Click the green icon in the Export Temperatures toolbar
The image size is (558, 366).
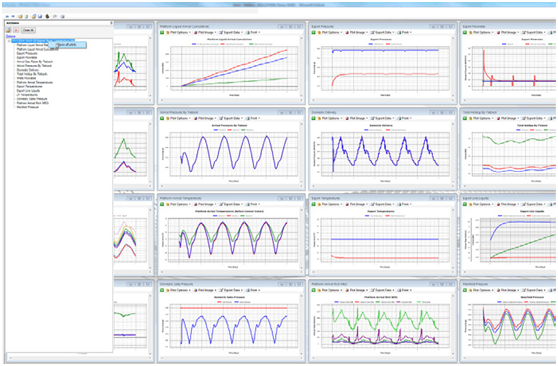click(314, 204)
